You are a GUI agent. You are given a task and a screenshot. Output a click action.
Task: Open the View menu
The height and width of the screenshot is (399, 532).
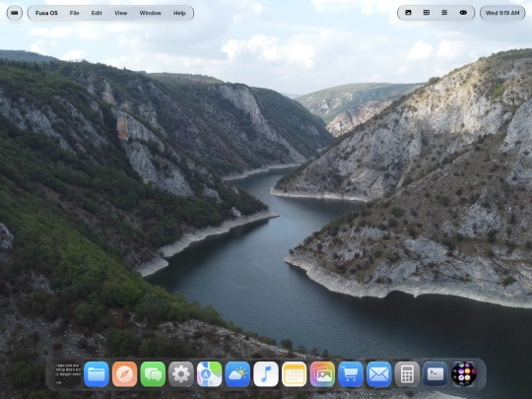(121, 13)
